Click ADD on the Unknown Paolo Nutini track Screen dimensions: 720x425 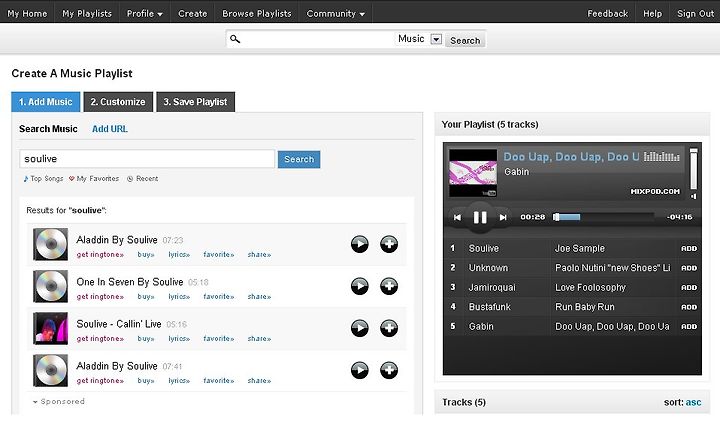point(689,268)
